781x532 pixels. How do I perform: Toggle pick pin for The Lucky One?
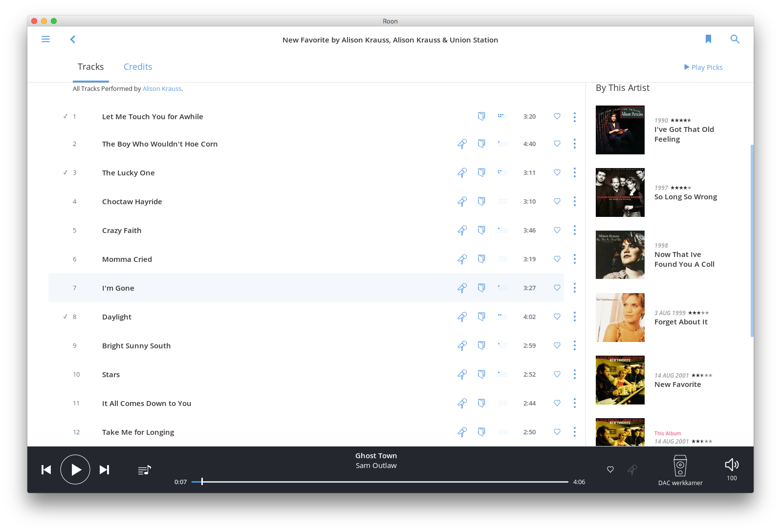[462, 172]
